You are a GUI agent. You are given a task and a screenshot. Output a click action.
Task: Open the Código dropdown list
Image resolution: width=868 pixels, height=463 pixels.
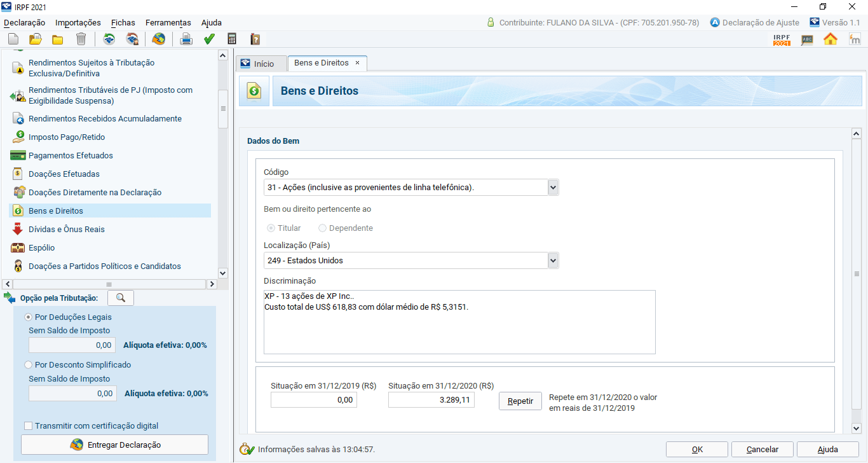(x=553, y=187)
